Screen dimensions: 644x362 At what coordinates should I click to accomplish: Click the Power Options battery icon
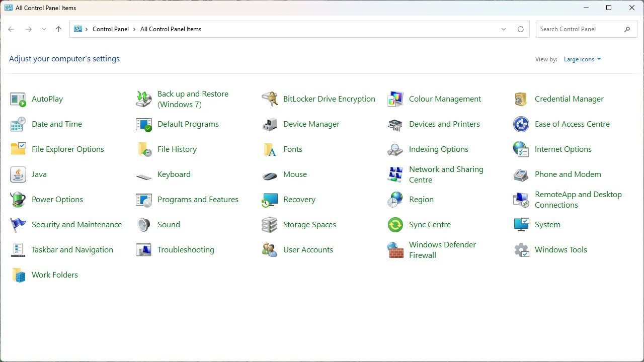point(18,200)
